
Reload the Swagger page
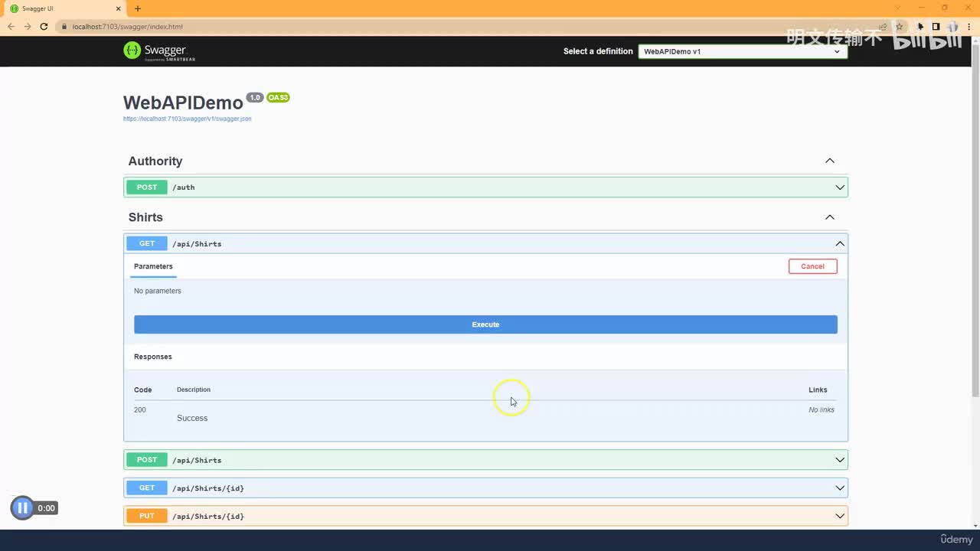point(44,27)
